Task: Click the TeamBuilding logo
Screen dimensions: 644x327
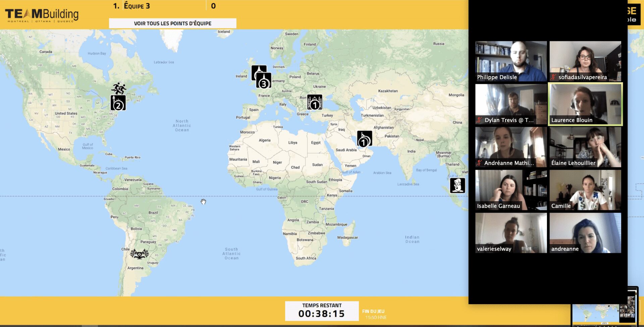Action: point(42,15)
